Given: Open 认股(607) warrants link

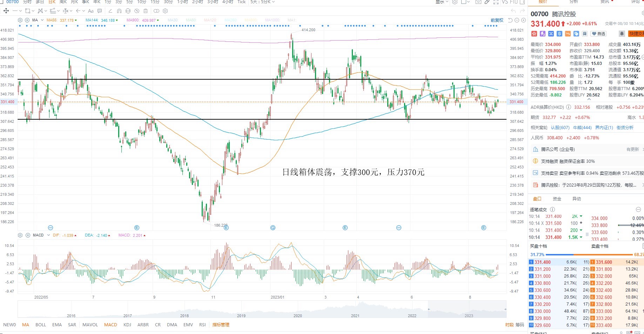Looking at the screenshot, I should 560,128.
